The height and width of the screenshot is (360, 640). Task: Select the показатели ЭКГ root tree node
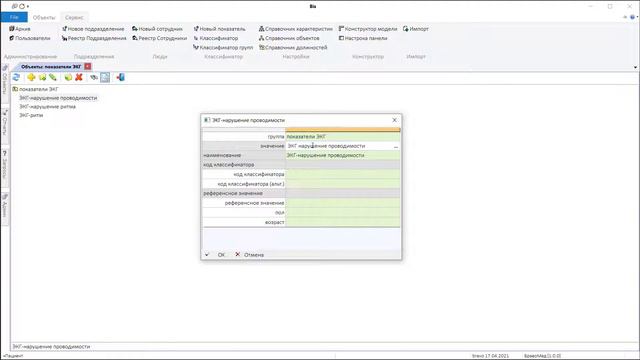tap(38, 89)
